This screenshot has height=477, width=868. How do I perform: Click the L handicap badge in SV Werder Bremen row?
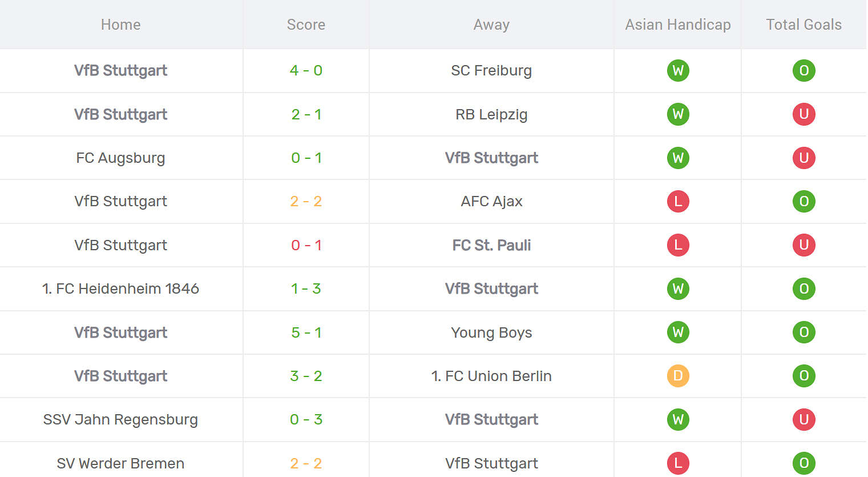click(678, 463)
